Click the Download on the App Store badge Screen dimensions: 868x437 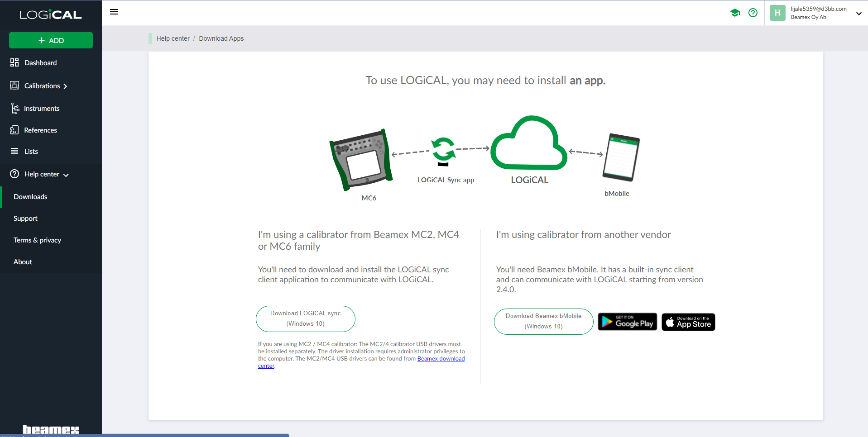click(688, 322)
